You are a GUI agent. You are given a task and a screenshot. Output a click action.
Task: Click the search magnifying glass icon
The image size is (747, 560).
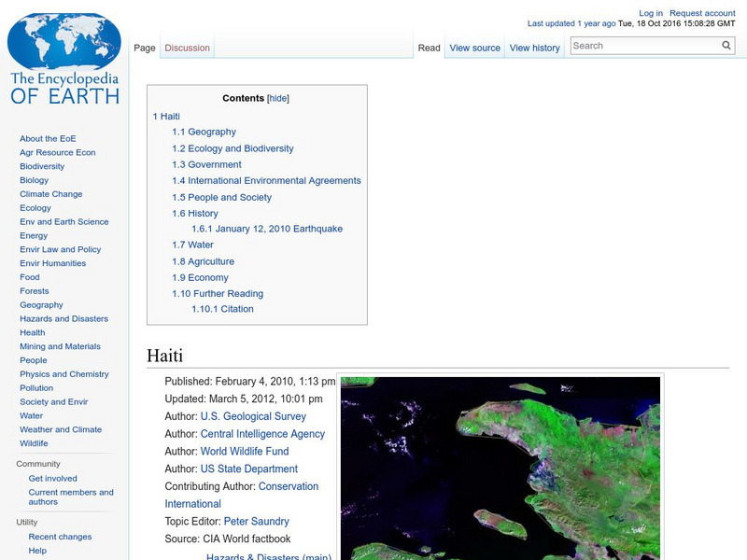(726, 46)
